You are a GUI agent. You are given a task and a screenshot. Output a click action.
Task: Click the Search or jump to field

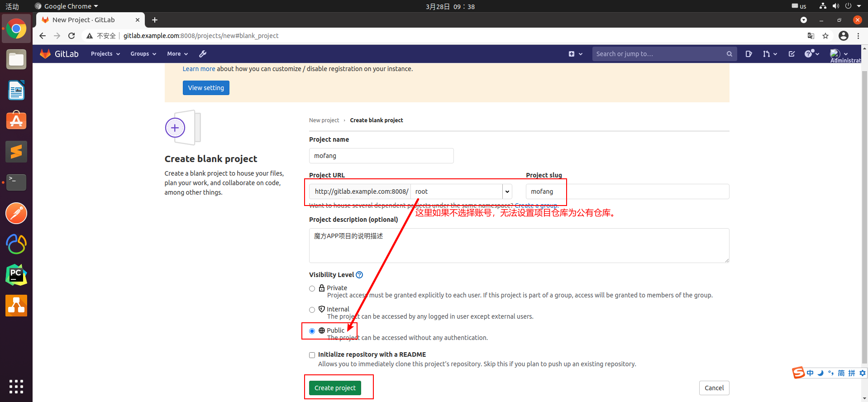664,54
